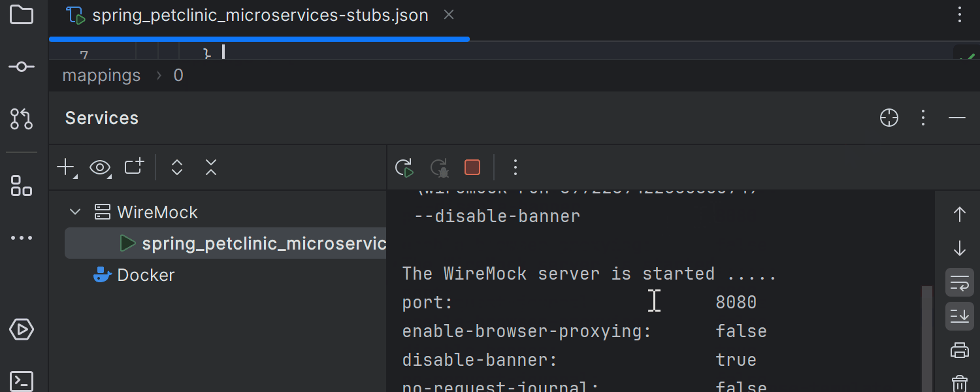The width and height of the screenshot is (980, 392).
Task: Open the Commit tool window
Action: pyautogui.click(x=22, y=67)
